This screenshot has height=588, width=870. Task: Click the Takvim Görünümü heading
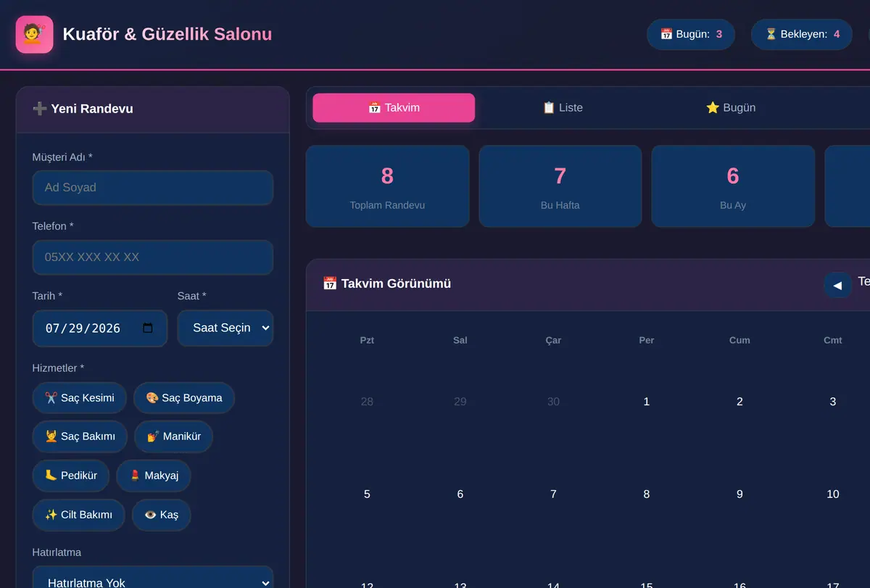click(x=387, y=283)
